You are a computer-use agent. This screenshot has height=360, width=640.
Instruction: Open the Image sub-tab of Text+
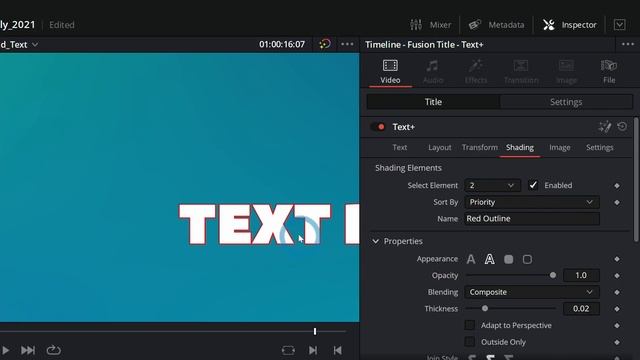tap(560, 147)
